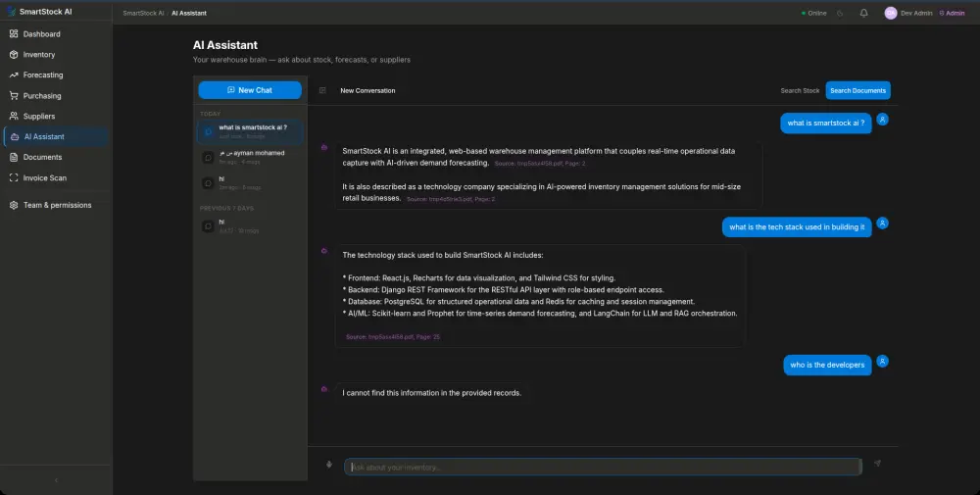Open Documents from the sidebar
980x495 pixels.
pyautogui.click(x=55, y=157)
